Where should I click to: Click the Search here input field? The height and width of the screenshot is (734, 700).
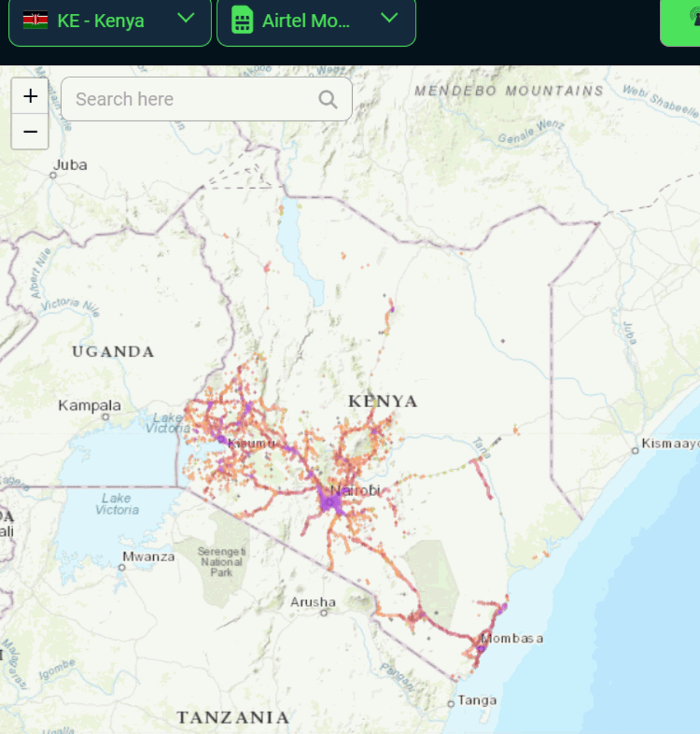[x=182, y=99]
